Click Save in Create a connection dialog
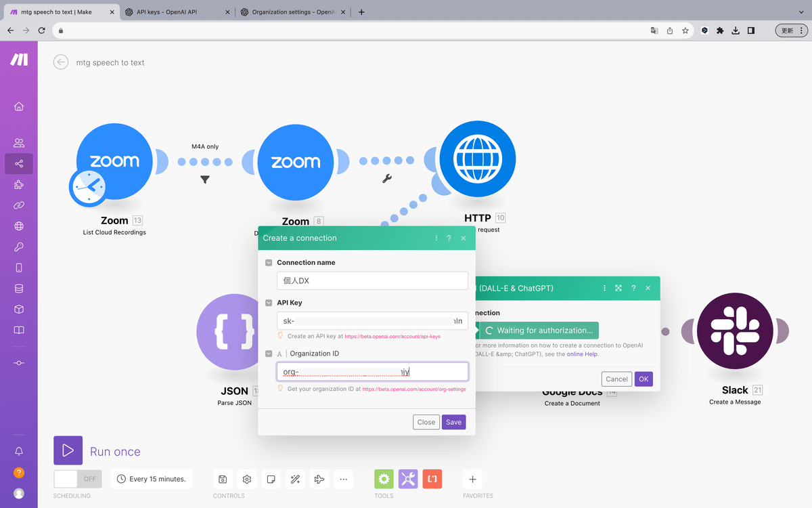The height and width of the screenshot is (508, 812). click(454, 422)
